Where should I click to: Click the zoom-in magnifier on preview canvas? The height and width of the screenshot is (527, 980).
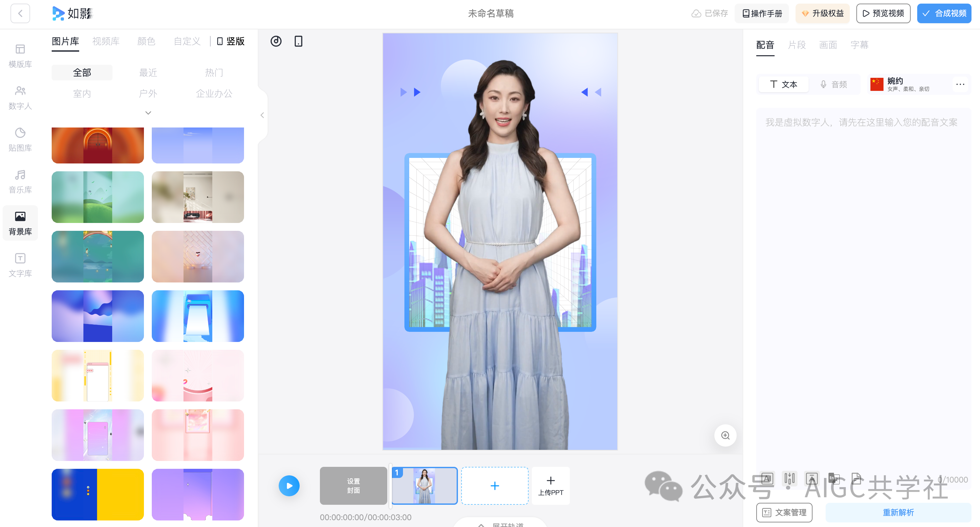pos(725,435)
